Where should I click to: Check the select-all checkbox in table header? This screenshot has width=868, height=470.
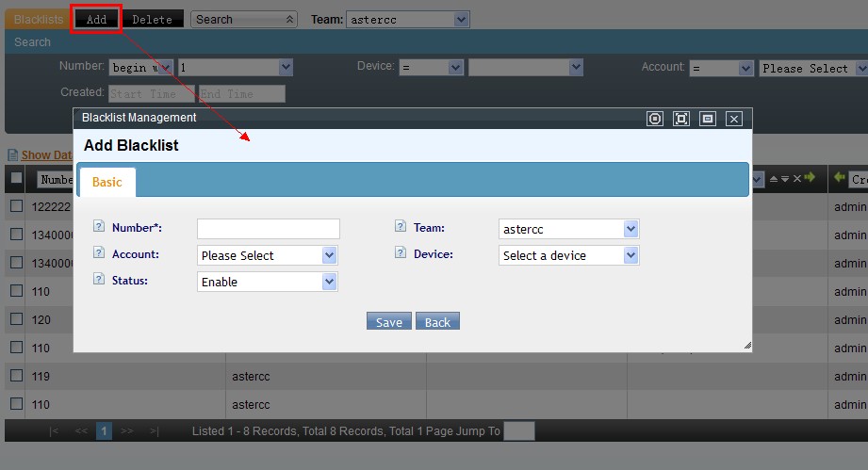pyautogui.click(x=16, y=178)
